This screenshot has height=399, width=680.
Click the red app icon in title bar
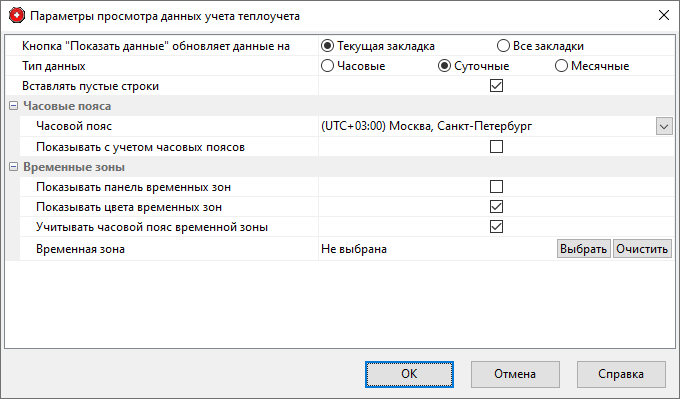(x=17, y=16)
